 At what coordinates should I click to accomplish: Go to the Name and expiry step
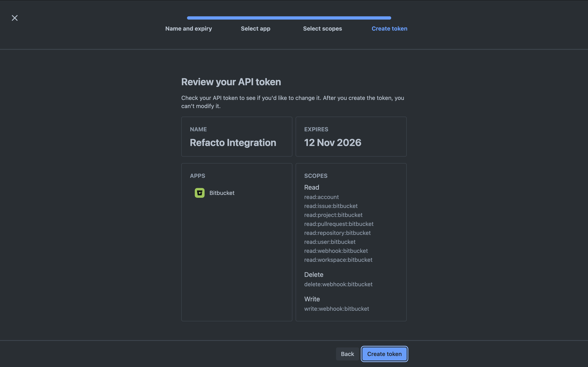coord(189,28)
